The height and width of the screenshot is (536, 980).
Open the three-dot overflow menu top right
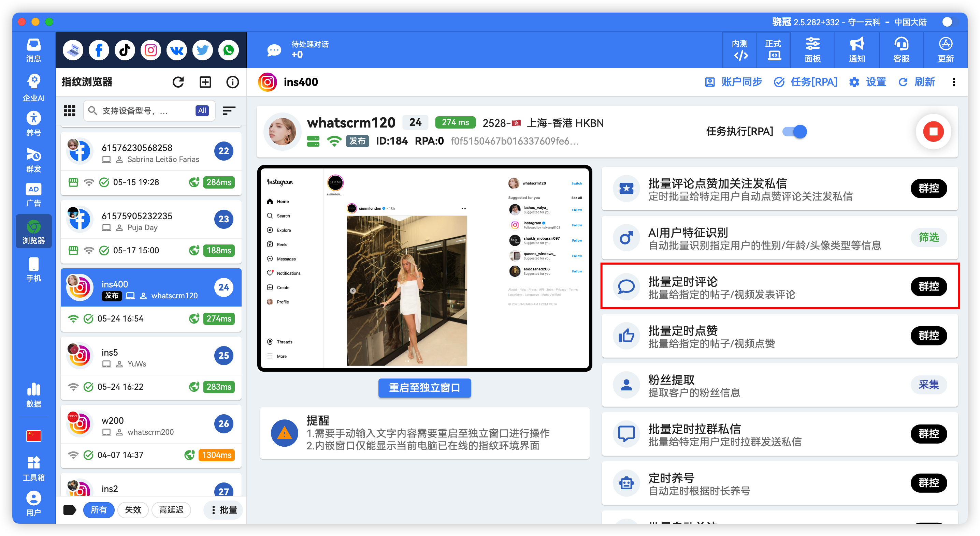coord(954,82)
